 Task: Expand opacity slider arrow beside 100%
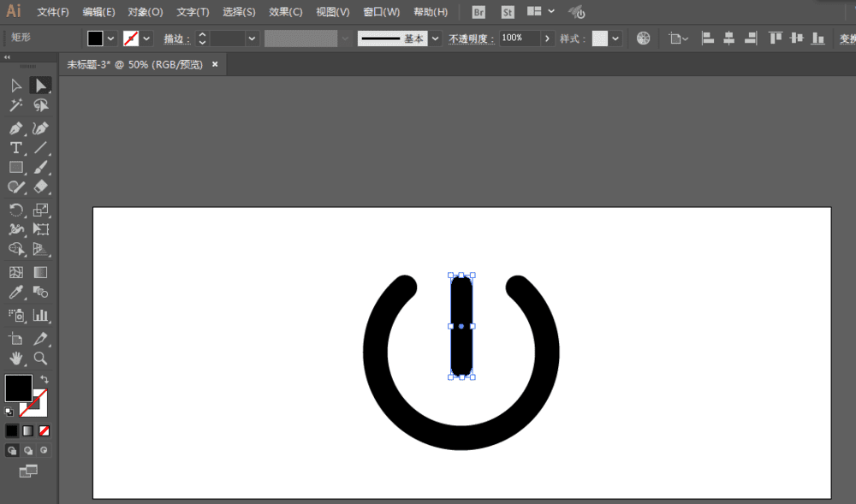[547, 39]
